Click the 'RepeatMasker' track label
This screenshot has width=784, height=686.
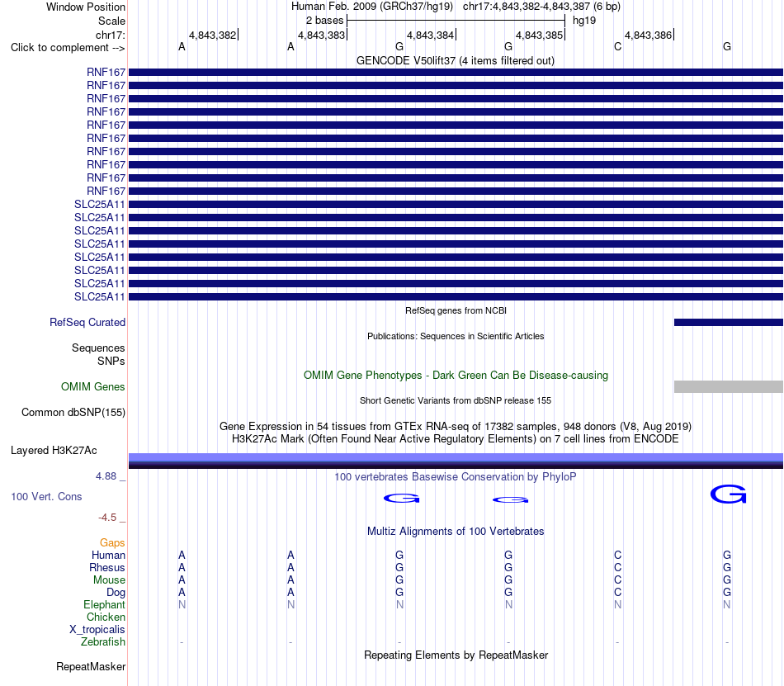pos(91,667)
